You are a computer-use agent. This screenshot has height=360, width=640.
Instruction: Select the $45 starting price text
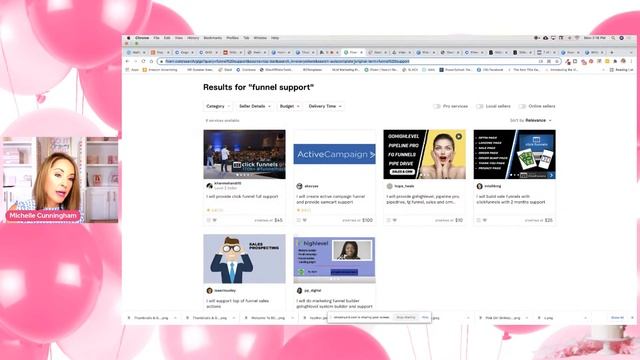(278, 220)
